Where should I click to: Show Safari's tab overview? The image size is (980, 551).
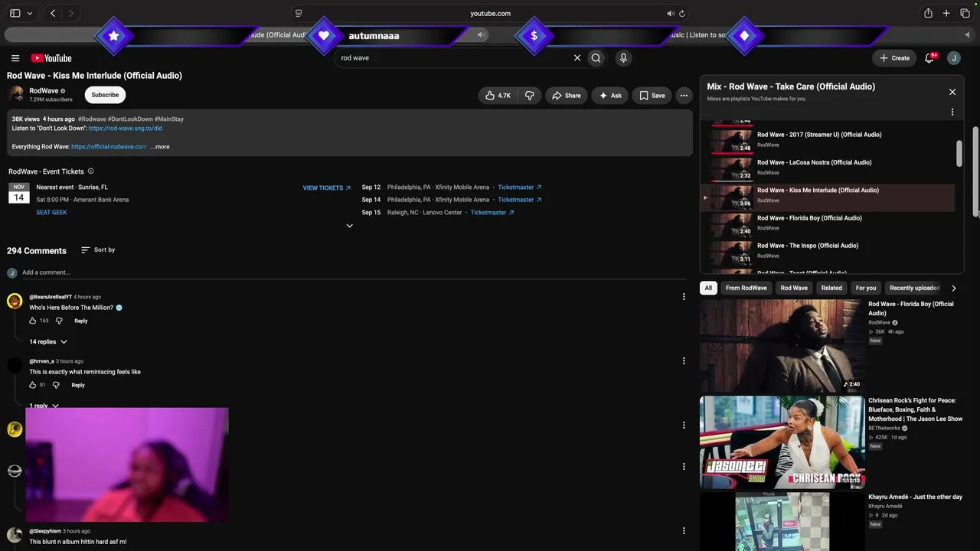click(x=965, y=13)
